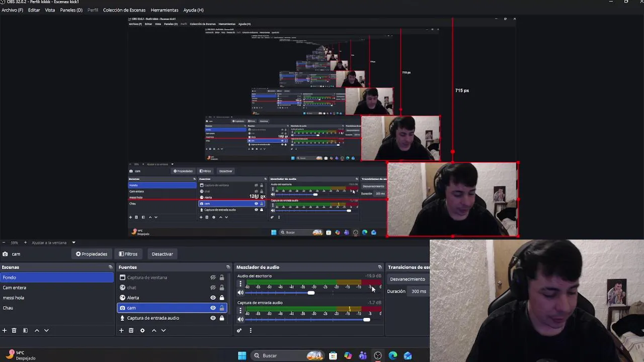Zoom out the preview with the minus icon

[4, 242]
